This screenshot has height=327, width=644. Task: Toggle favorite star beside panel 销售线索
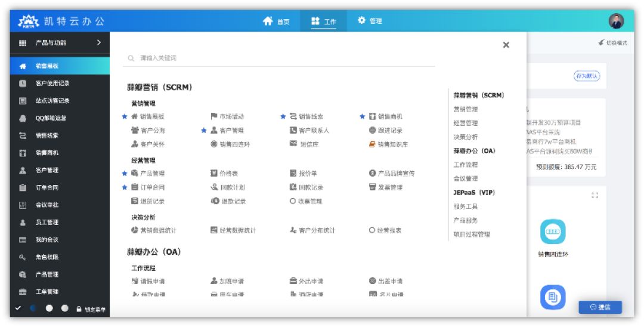(283, 117)
